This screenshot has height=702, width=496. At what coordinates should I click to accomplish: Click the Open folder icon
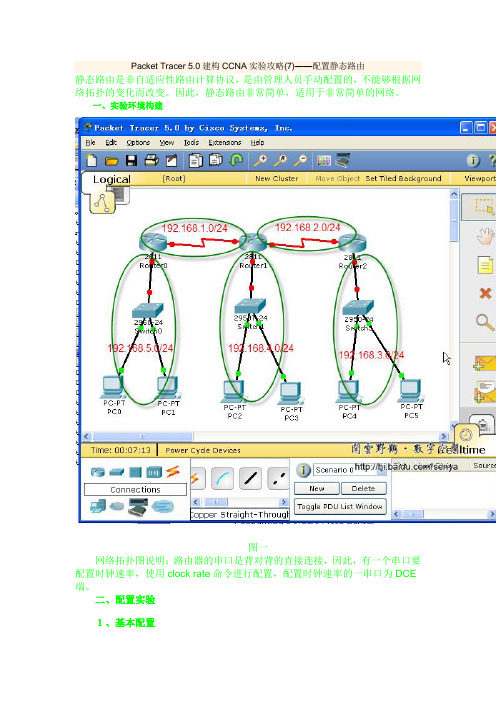[111, 161]
